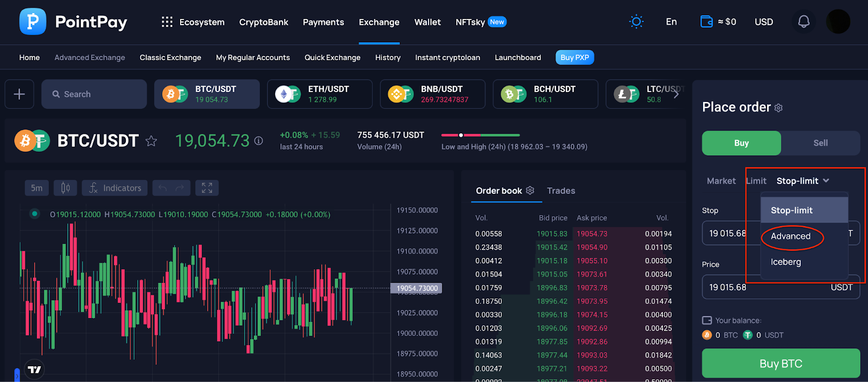Toggle the light theme sun icon
This screenshot has height=382, width=868.
coord(636,22)
